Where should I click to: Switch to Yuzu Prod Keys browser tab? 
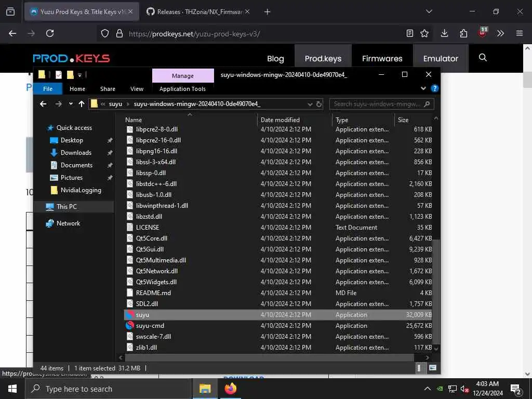(82, 12)
